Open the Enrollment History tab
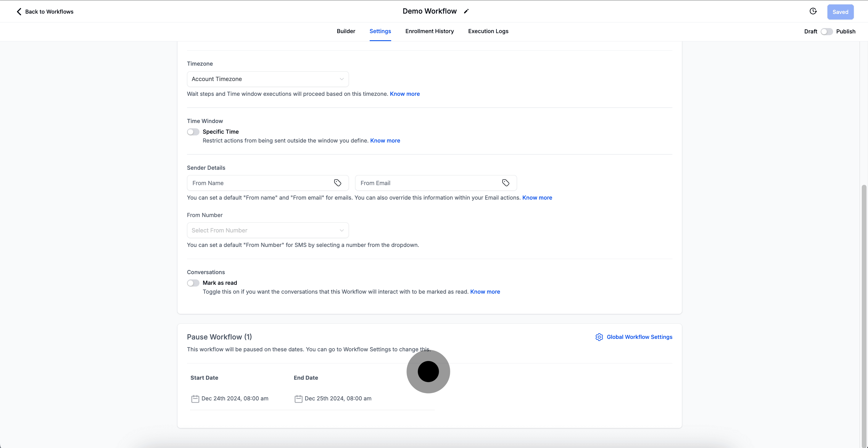 [x=429, y=31]
